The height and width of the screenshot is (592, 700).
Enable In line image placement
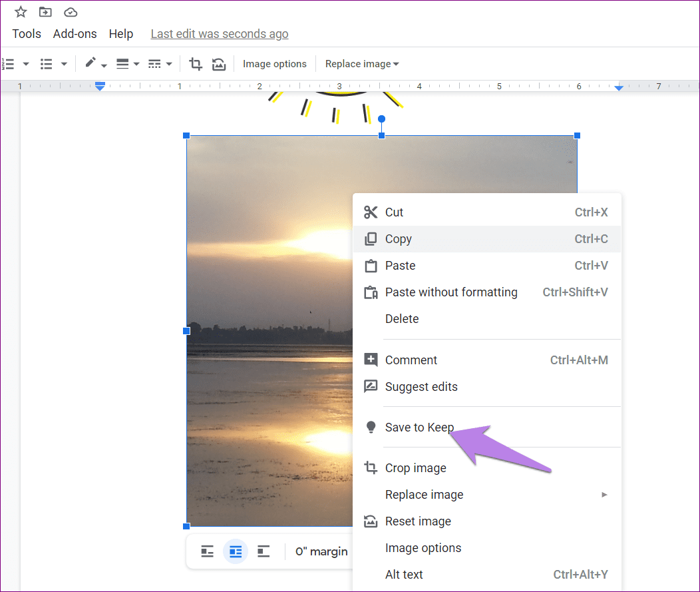[x=207, y=551]
